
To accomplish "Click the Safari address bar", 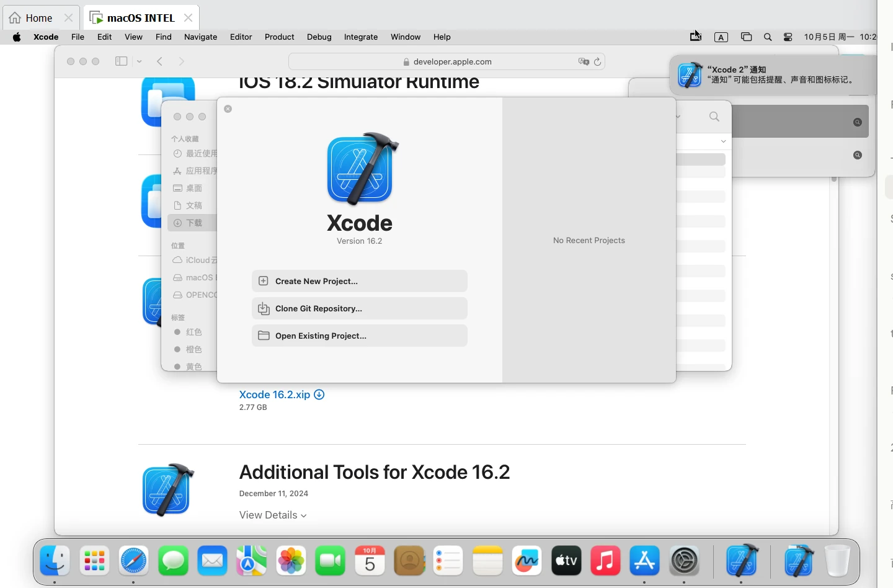I will coord(446,61).
